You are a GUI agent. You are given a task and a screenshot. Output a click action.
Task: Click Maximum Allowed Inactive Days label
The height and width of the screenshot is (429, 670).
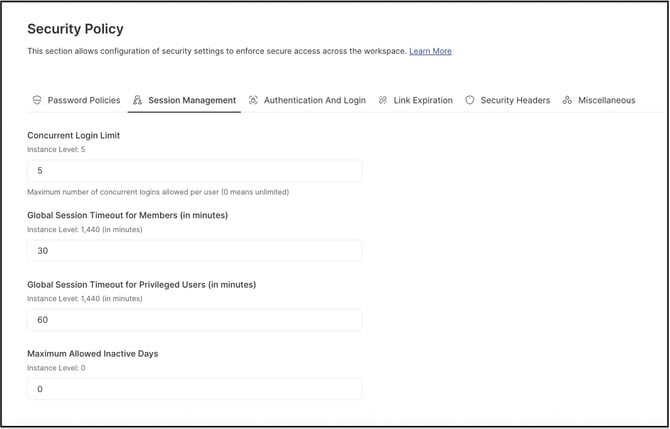(x=93, y=354)
